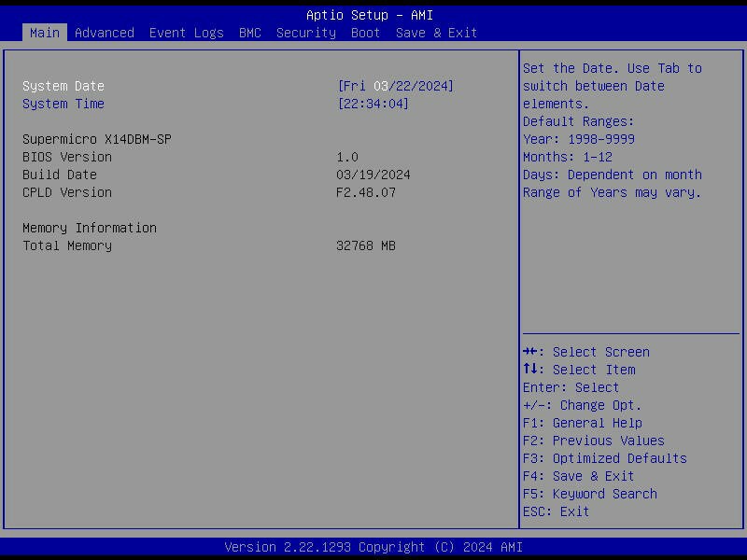Open the Boot tab
The width and height of the screenshot is (747, 560).
click(x=365, y=33)
